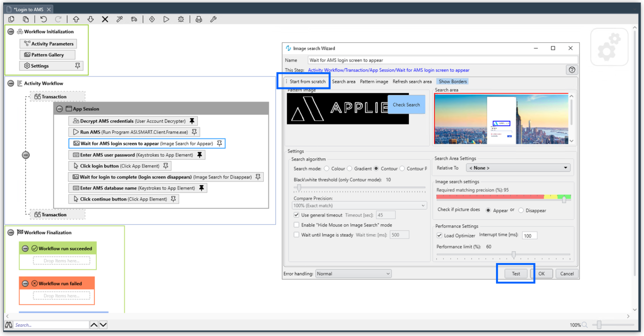
Task: Open the 'Relative To' dropdown
Action: pos(518,168)
